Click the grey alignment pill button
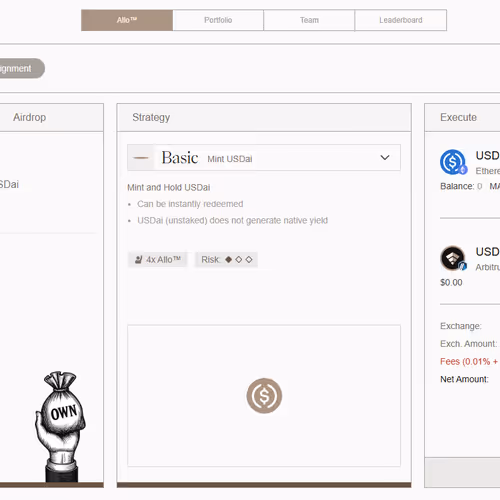Screen dimensions: 500x500 [x=20, y=68]
